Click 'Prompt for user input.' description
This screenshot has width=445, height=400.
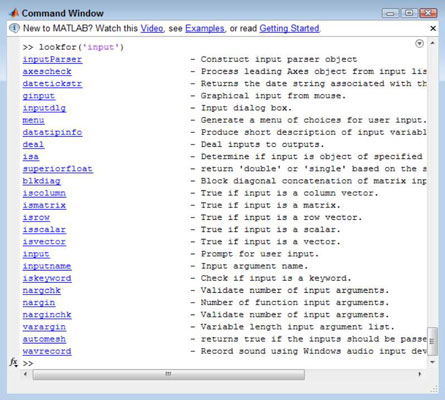[260, 254]
